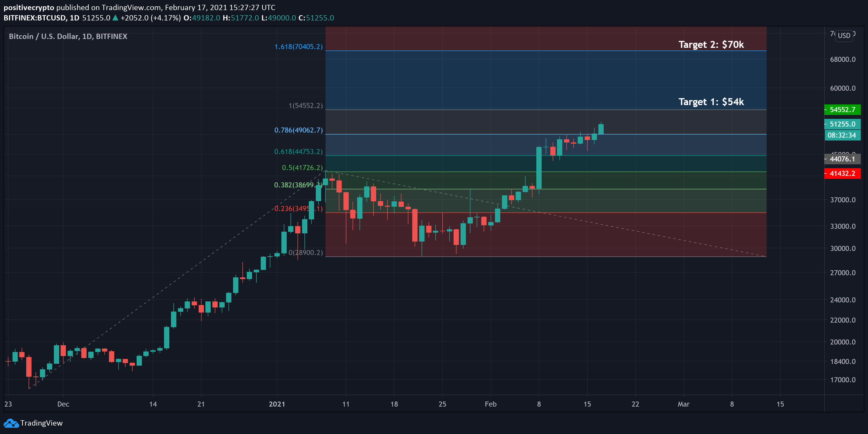This screenshot has width=868, height=434.
Task: Click the 51255.0 current price label
Action: click(842, 124)
